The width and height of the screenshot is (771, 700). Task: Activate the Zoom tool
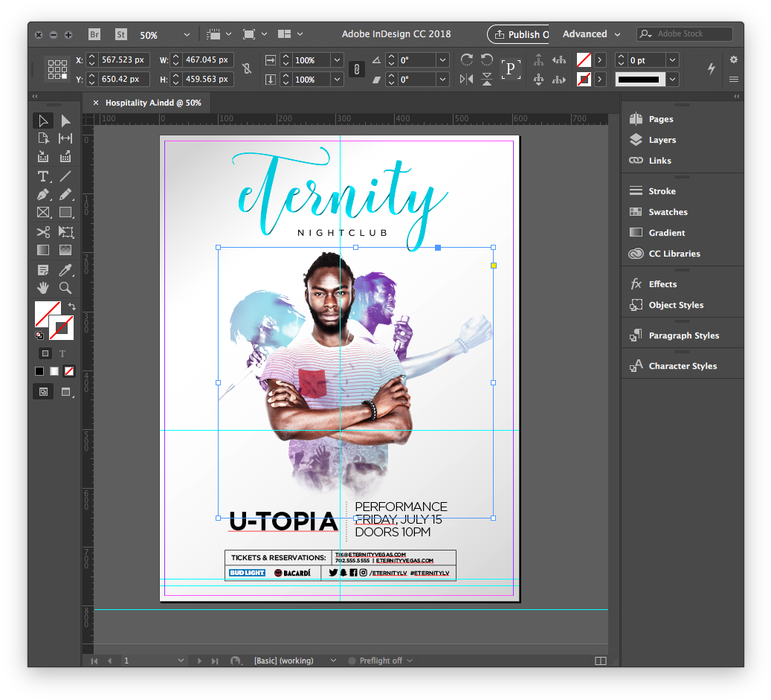click(65, 288)
